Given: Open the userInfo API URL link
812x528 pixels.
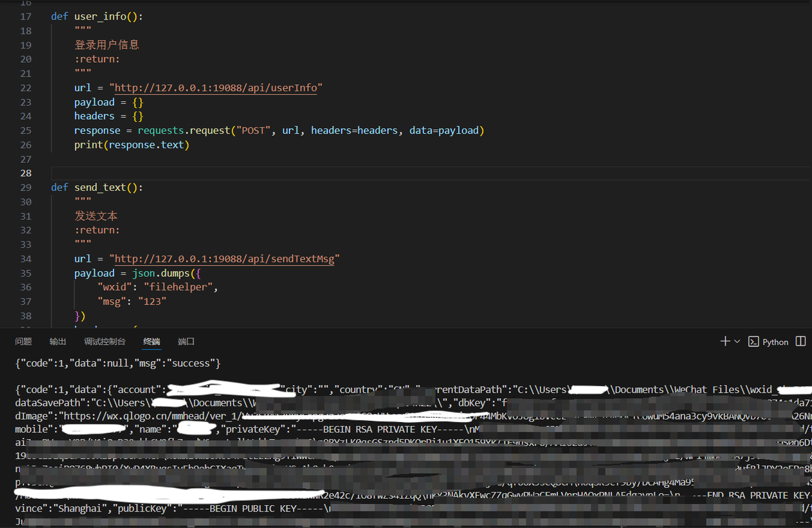Looking at the screenshot, I should [x=216, y=88].
